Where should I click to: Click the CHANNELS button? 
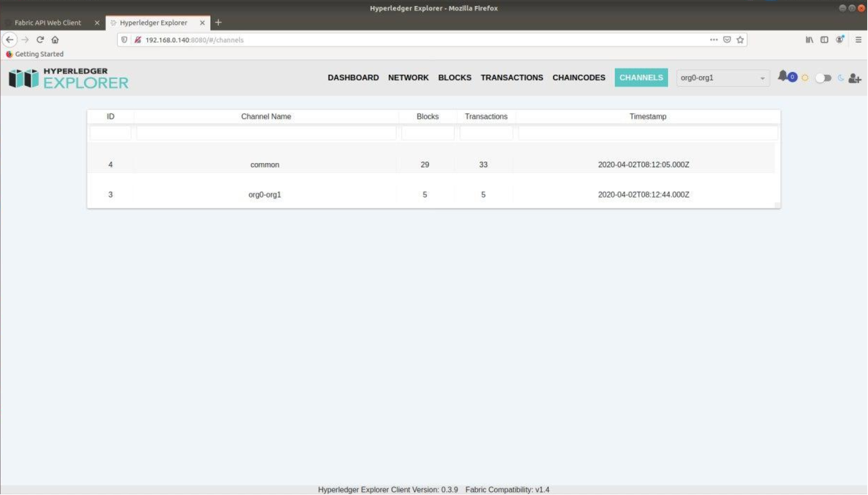point(641,78)
